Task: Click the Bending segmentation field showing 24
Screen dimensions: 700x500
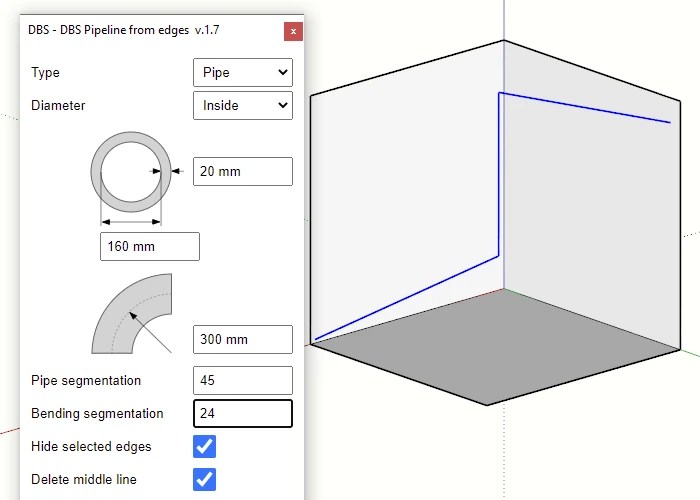Action: pyautogui.click(x=243, y=413)
